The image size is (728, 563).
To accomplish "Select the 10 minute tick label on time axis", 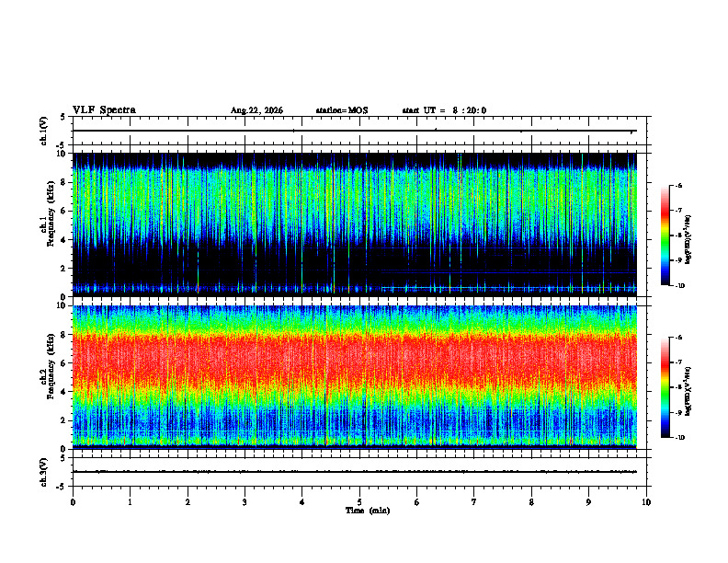I will (646, 502).
